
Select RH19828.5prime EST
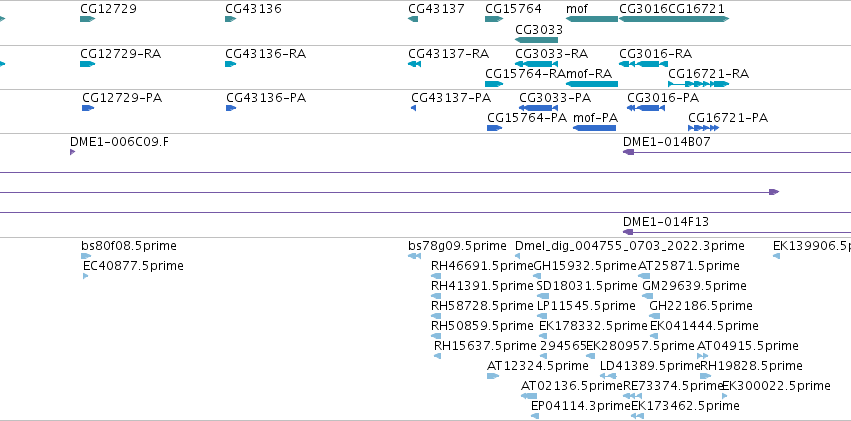click(x=706, y=376)
